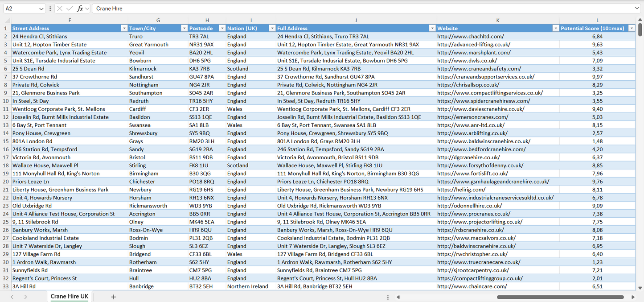The width and height of the screenshot is (644, 302).
Task: Open the advanced-lifting.co.uk link
Action: 473,45
